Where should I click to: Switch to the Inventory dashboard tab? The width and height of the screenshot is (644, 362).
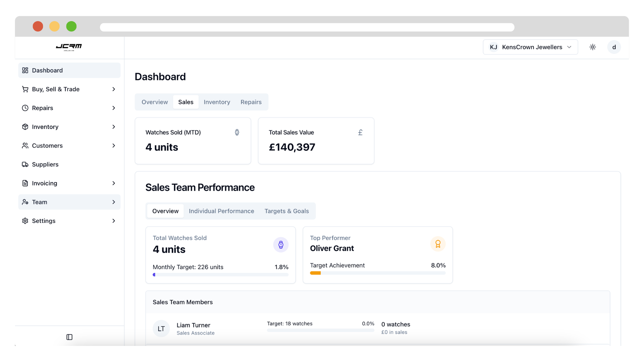click(x=217, y=102)
